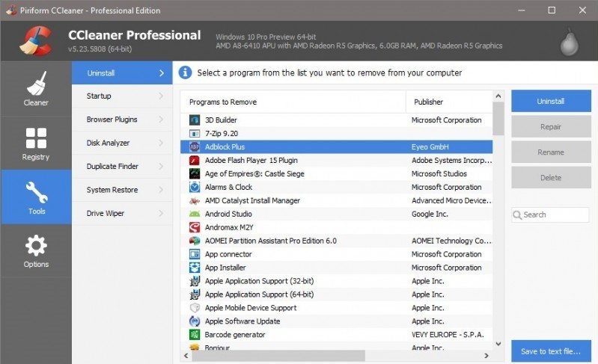Sort by Publisher column header

click(449, 102)
